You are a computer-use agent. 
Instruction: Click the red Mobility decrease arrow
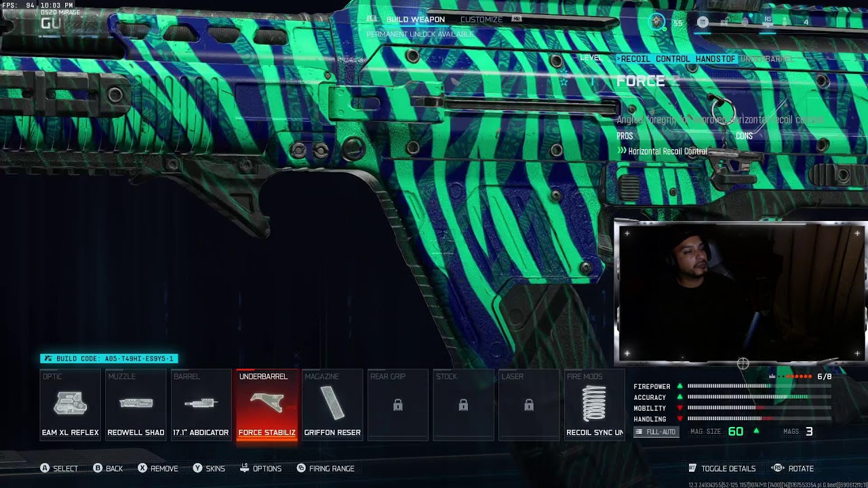pos(679,408)
